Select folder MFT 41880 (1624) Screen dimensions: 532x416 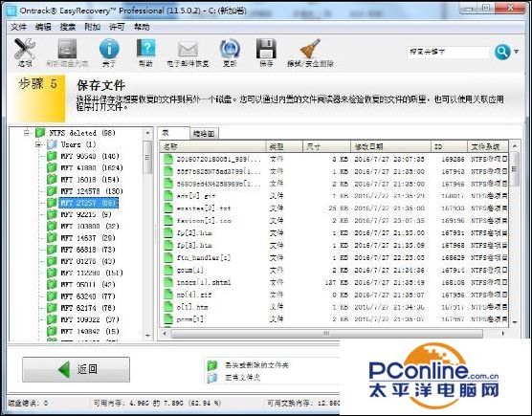84,167
